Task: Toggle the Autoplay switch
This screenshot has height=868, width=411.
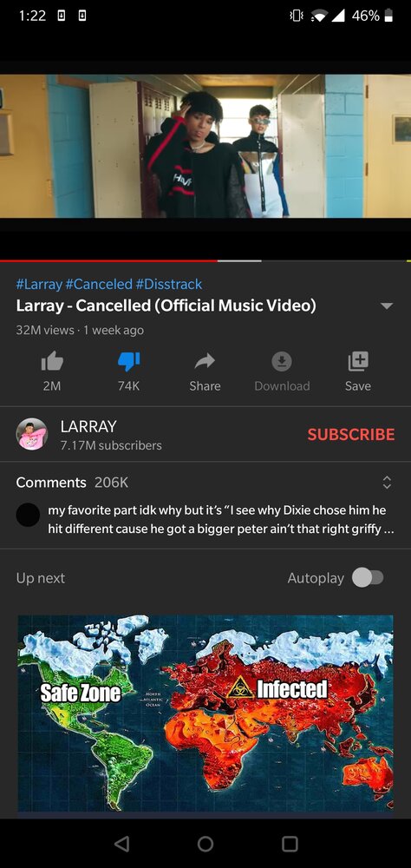Action: tap(368, 578)
